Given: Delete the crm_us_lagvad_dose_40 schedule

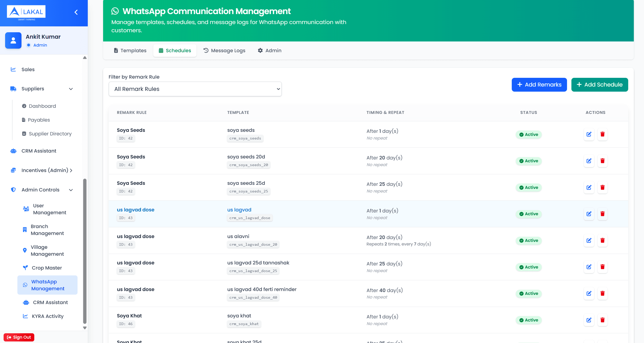Looking at the screenshot, I should 603,293.
